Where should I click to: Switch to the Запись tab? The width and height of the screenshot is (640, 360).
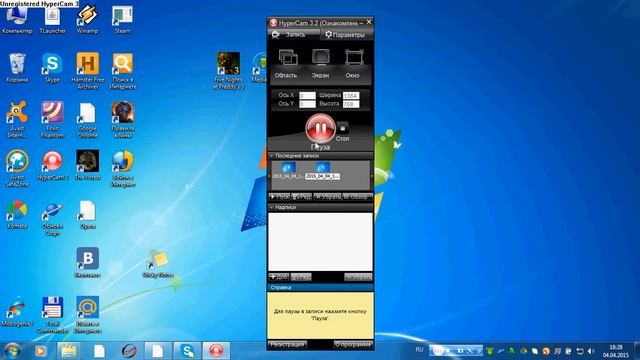(293, 35)
